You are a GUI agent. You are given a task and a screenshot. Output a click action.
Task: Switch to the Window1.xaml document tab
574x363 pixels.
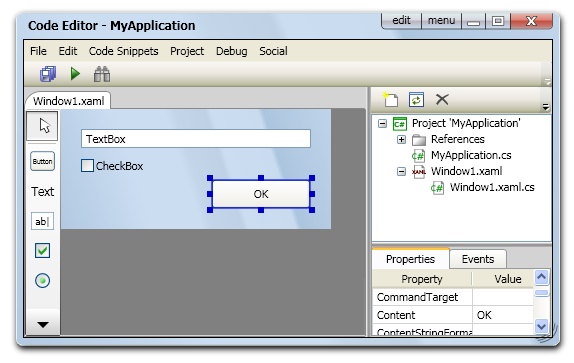pos(68,101)
